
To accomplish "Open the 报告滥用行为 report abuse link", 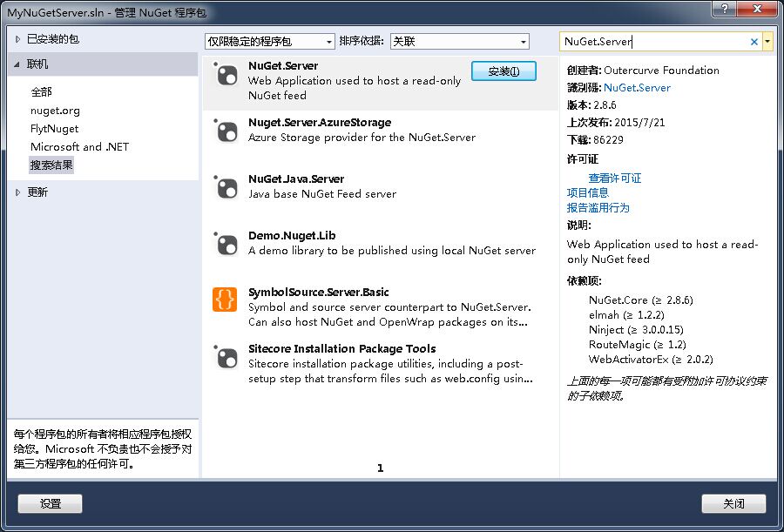I will (x=598, y=207).
